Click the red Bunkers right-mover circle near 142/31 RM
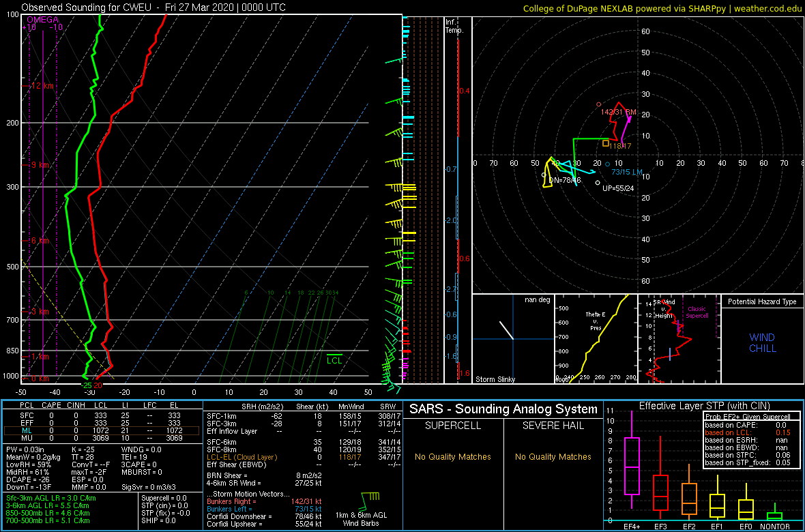The height and width of the screenshot is (532, 805). click(x=598, y=104)
